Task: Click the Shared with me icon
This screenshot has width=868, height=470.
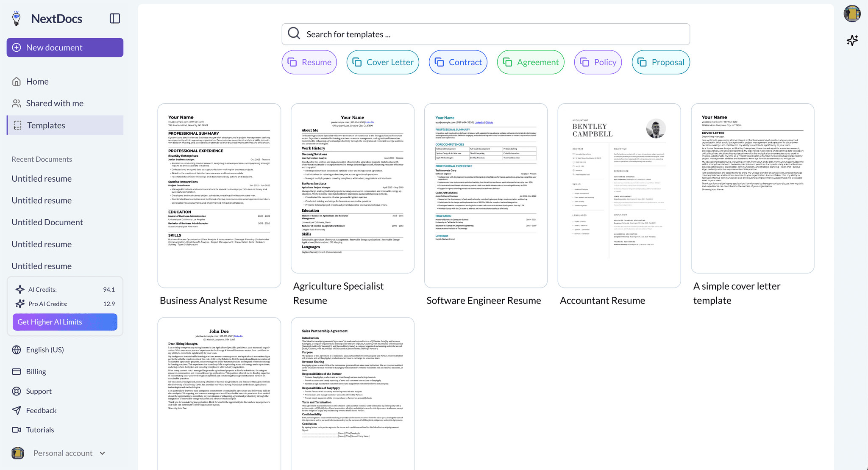Action: (x=16, y=103)
